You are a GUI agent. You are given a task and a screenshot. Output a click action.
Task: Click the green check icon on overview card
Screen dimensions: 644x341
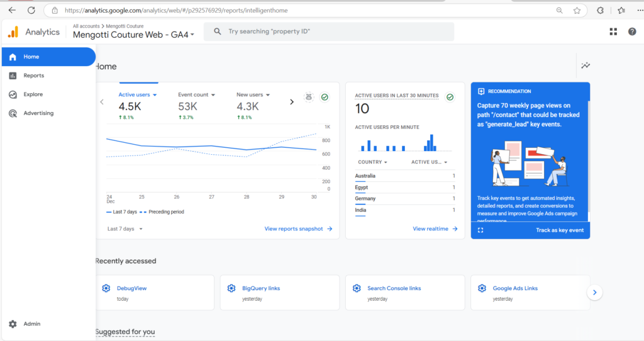[325, 97]
